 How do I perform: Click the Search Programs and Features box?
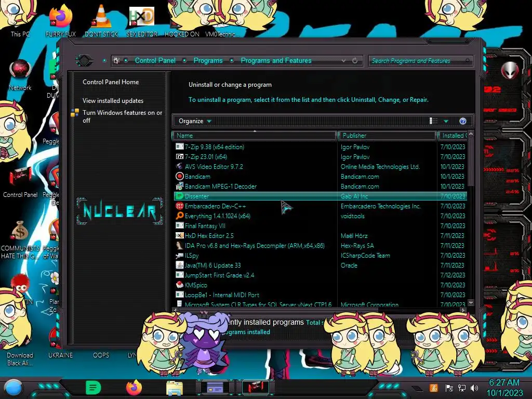(420, 61)
